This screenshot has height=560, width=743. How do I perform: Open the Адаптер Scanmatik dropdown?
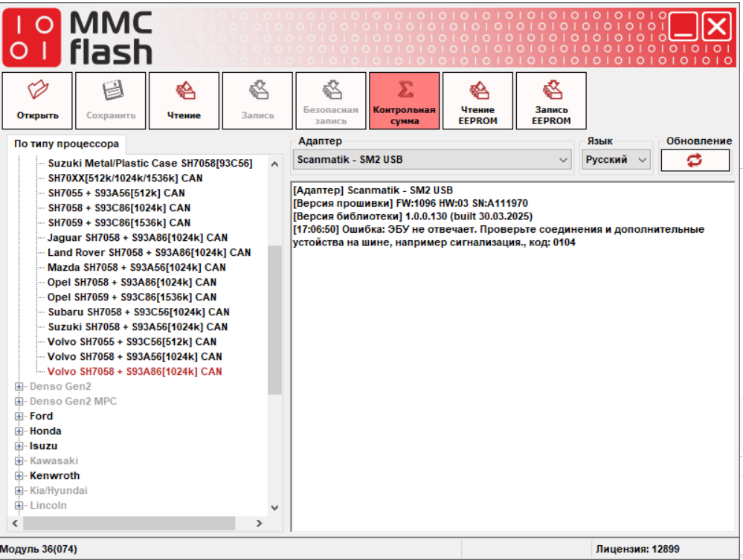coord(563,160)
